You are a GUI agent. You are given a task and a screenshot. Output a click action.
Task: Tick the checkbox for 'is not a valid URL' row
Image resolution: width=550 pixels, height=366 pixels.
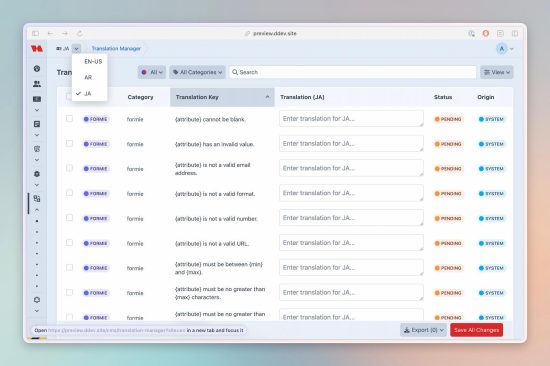pos(69,243)
